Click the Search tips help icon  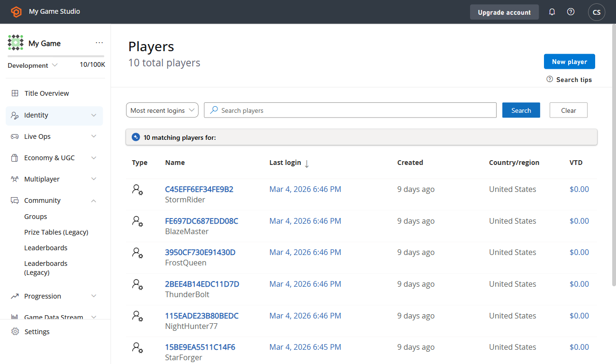pos(550,79)
